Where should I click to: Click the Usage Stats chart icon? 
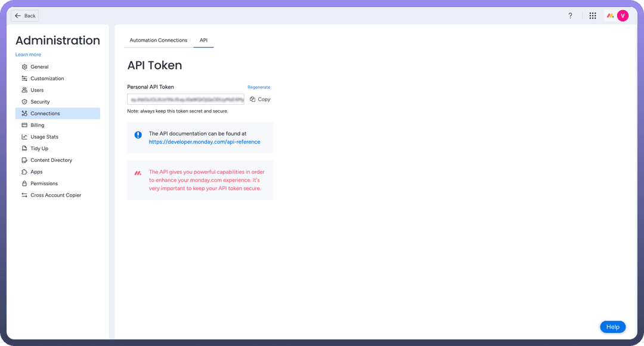(x=24, y=137)
